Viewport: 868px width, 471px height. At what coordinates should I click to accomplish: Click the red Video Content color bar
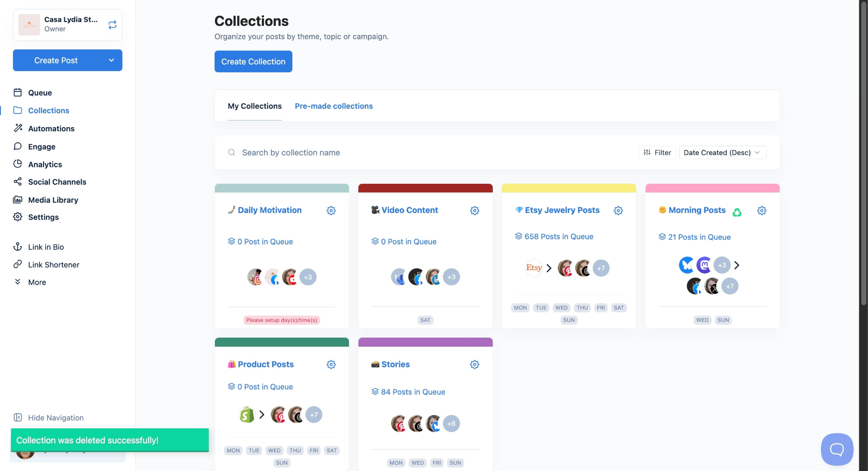coord(425,188)
